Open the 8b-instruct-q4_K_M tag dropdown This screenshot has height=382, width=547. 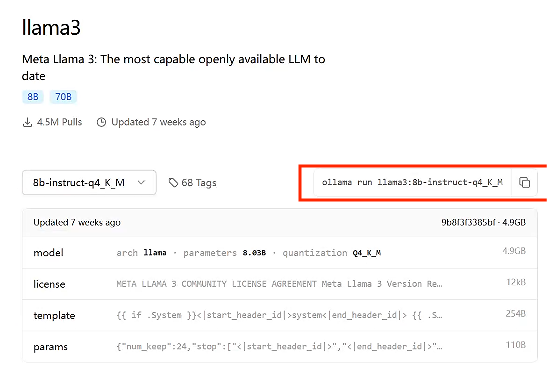pos(89,182)
